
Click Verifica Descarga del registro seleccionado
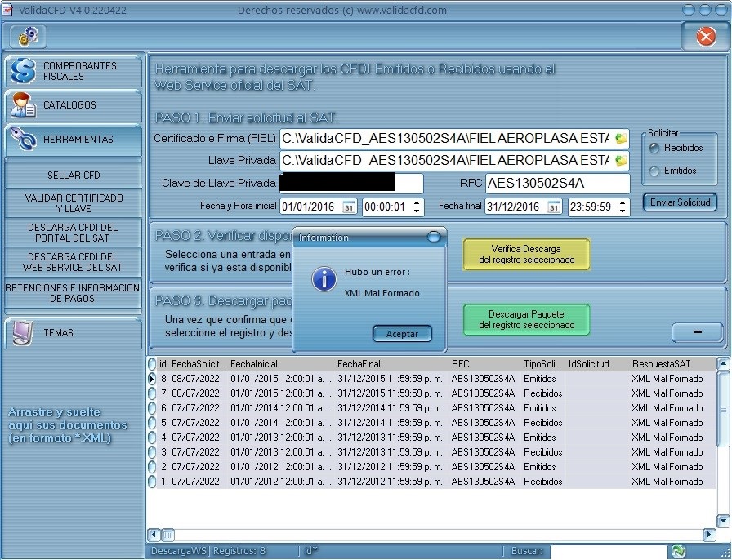click(526, 255)
